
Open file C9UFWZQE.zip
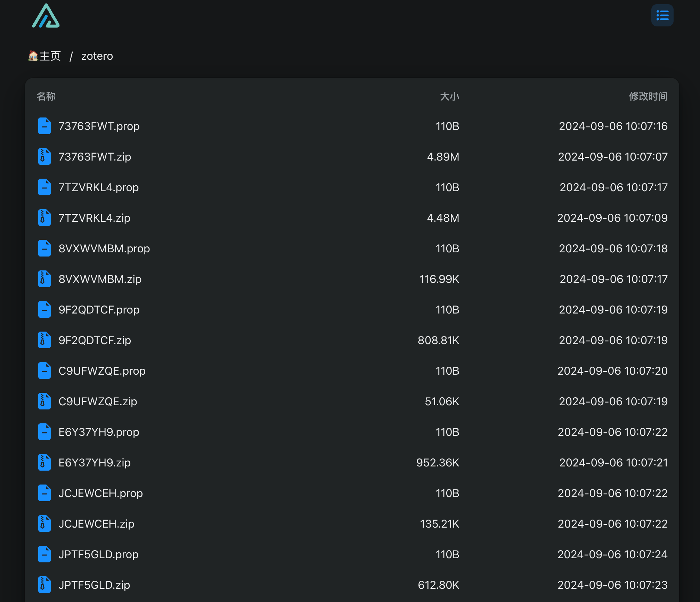pos(98,401)
